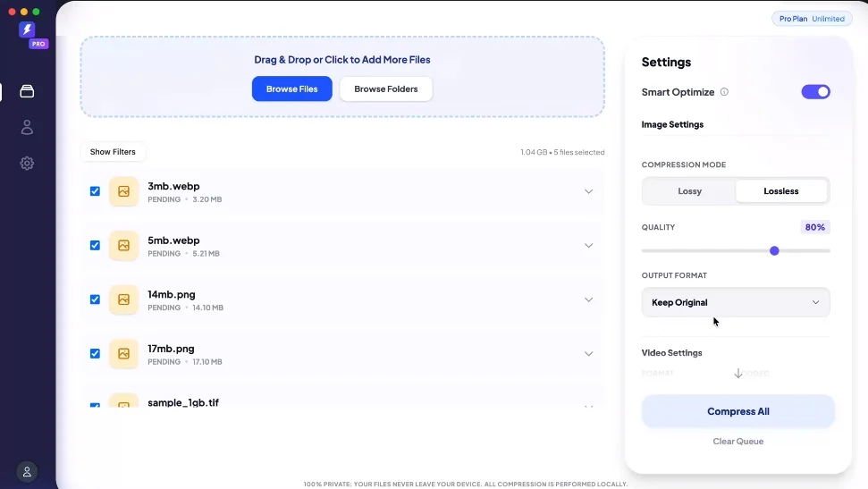Click the Compress All button
The height and width of the screenshot is (489, 868).
(x=737, y=411)
